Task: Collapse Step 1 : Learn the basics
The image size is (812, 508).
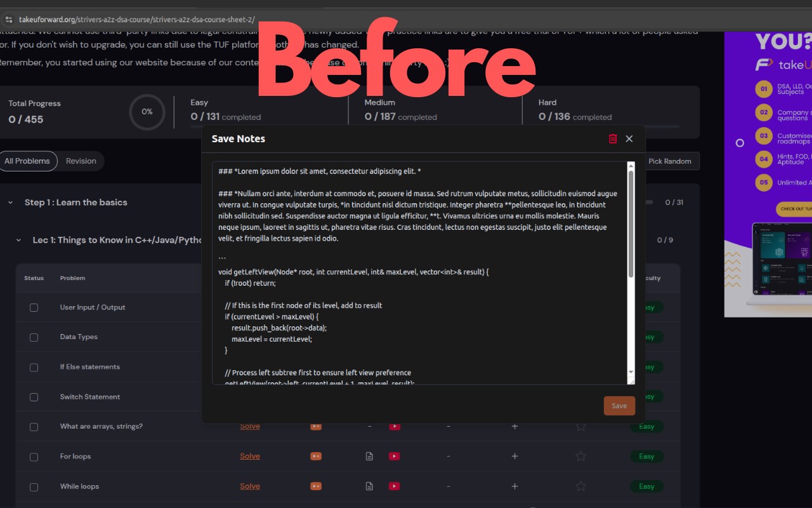Action: (11, 203)
